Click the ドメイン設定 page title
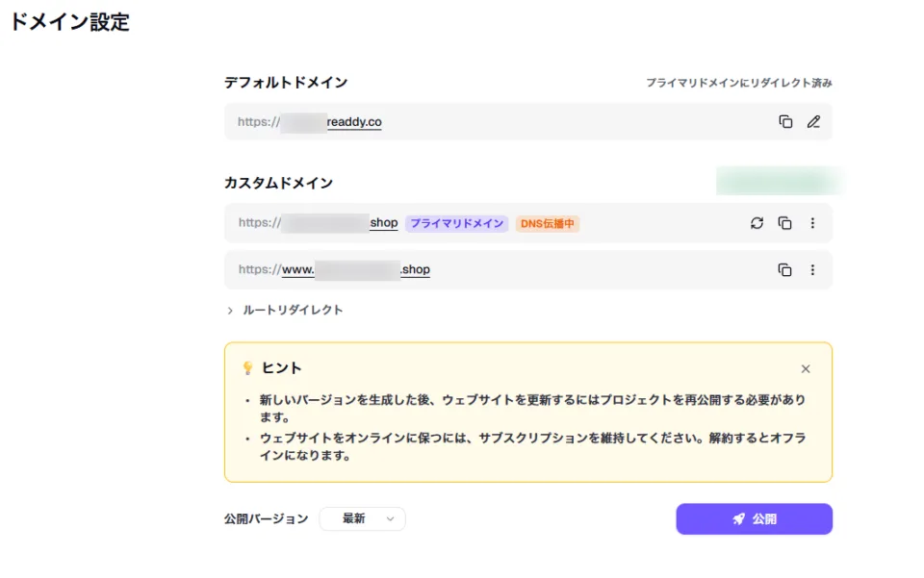 pos(69,22)
